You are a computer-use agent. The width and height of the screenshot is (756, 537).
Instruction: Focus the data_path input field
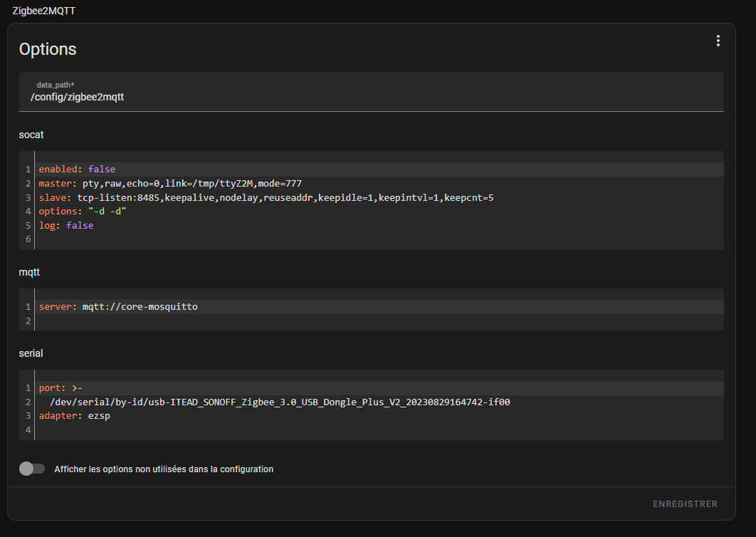click(370, 97)
